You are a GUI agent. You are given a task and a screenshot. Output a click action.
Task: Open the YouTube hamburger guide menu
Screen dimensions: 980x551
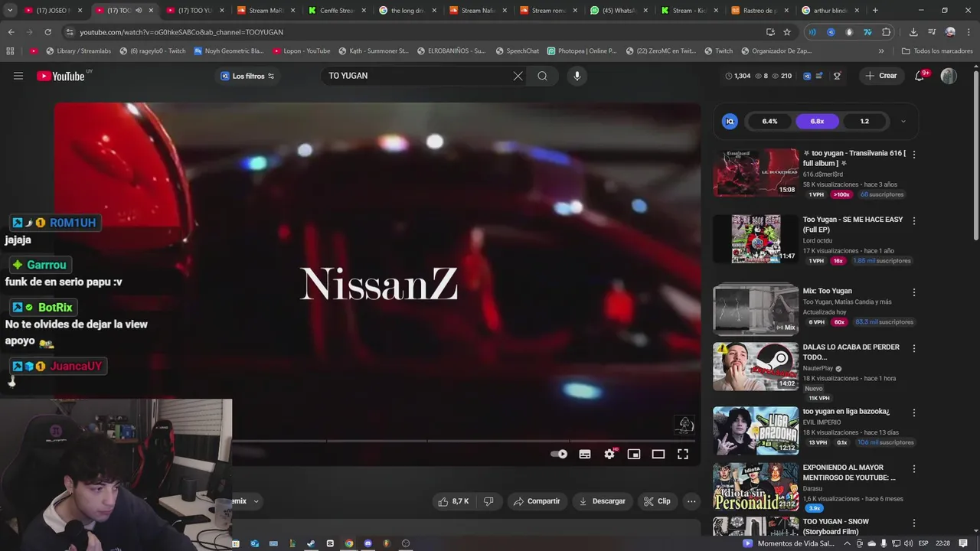[18, 76]
